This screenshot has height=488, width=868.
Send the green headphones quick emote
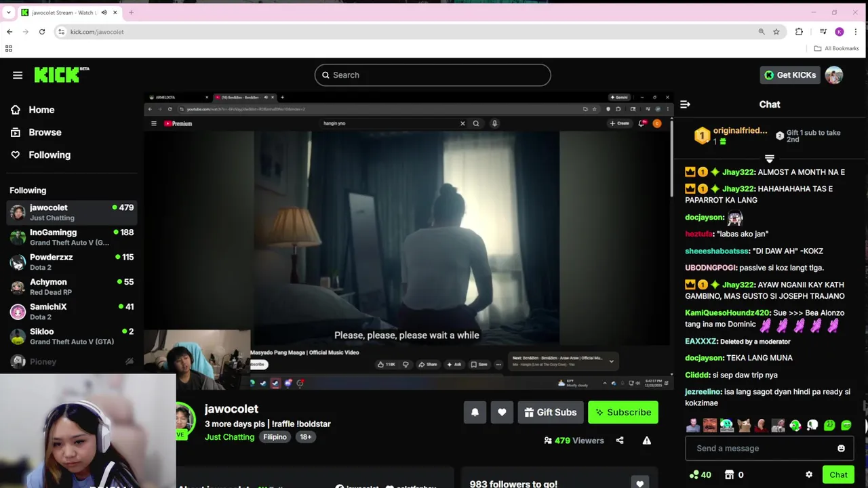coord(795,426)
